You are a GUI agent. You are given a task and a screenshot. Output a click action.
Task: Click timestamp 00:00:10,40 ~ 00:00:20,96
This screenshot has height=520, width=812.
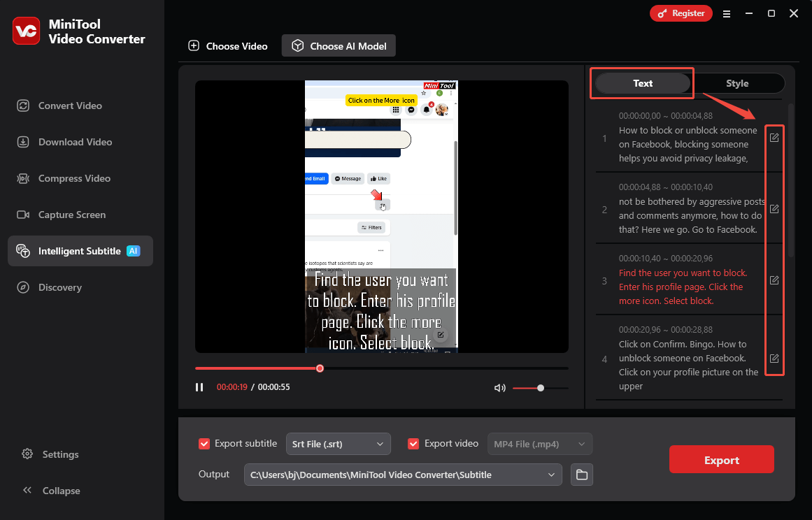(665, 258)
